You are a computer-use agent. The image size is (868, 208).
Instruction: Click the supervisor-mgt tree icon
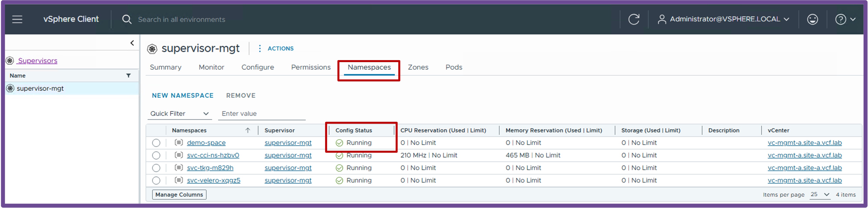(11, 88)
